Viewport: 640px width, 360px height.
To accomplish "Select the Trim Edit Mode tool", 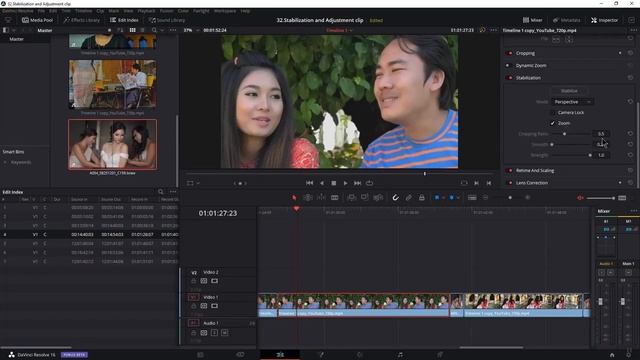I will pos(308,198).
